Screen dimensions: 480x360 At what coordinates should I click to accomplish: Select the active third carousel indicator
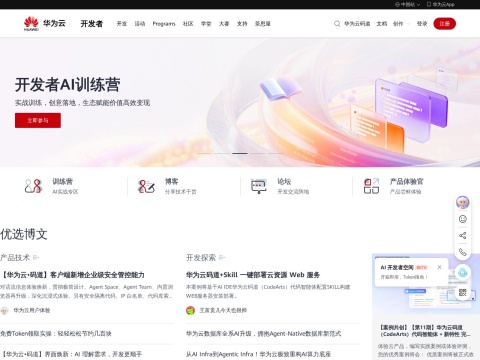pyautogui.click(x=240, y=153)
